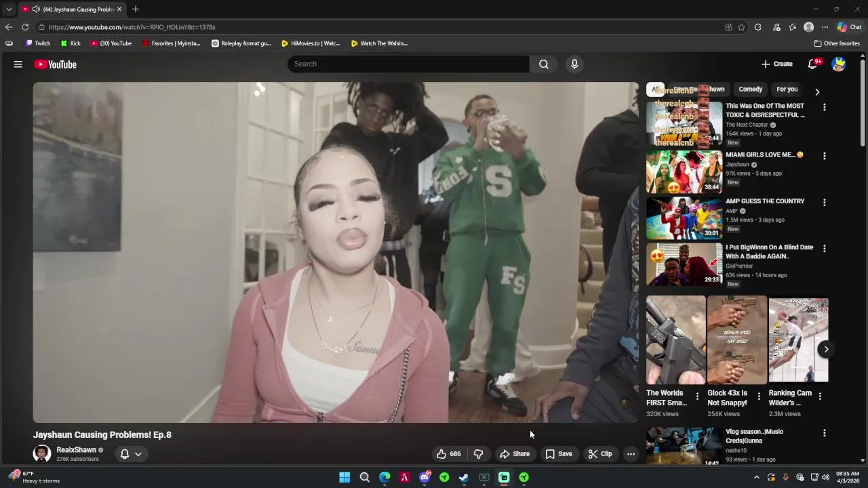Open the Create menu
The image size is (868, 488).
pos(777,64)
